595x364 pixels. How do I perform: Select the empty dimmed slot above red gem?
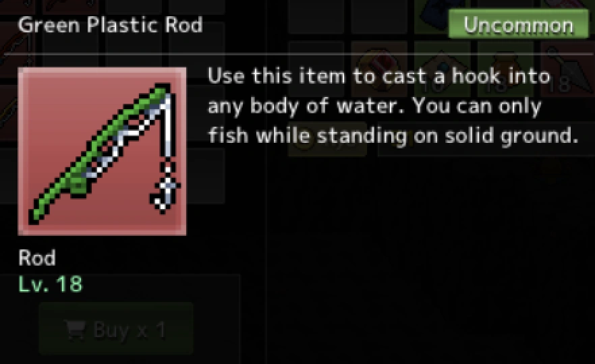(x=378, y=17)
